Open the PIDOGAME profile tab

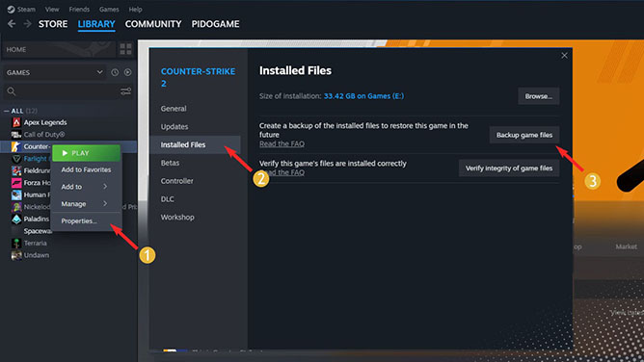pos(215,24)
